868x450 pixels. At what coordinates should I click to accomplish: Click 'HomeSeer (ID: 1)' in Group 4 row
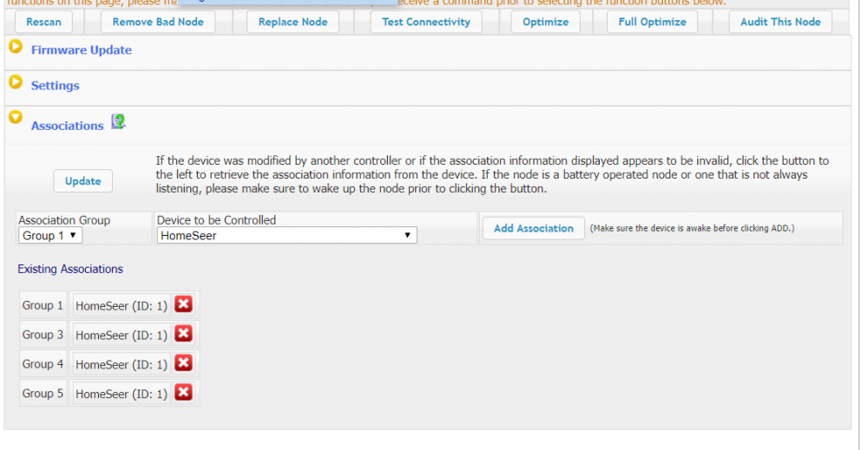click(x=122, y=364)
